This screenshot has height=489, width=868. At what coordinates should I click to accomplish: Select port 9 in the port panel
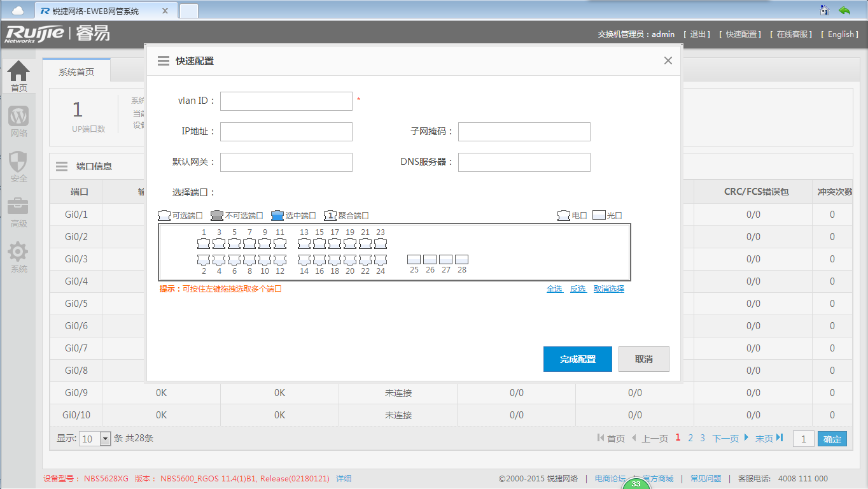(x=265, y=244)
